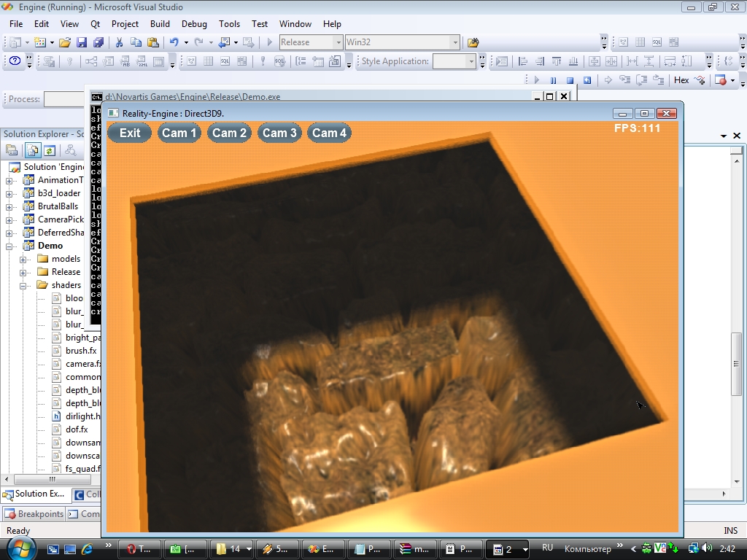Pause debugging with Break All icon
Screen dimensions: 747x560
[x=554, y=80]
